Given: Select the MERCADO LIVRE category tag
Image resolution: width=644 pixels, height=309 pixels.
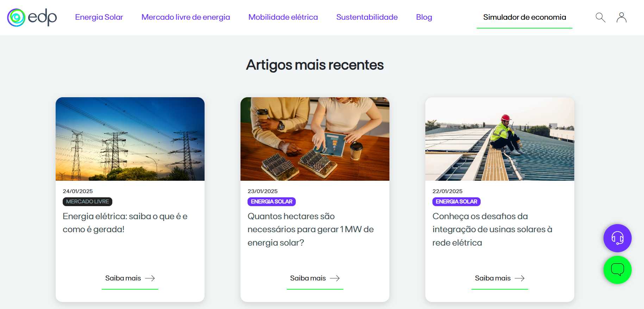Looking at the screenshot, I should click(x=87, y=202).
